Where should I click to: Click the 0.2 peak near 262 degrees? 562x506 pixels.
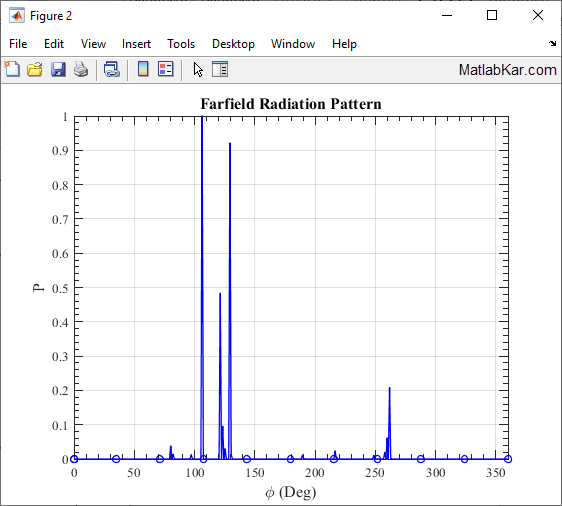[390, 388]
